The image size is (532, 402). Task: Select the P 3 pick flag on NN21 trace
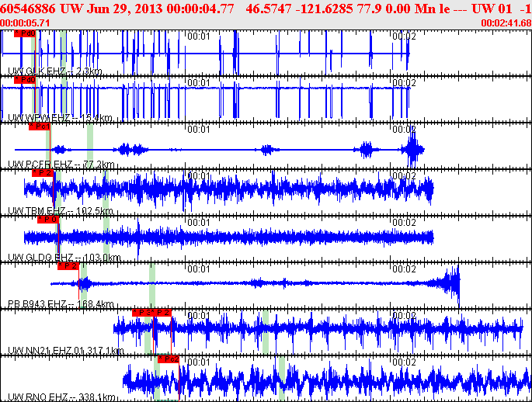pos(151,312)
